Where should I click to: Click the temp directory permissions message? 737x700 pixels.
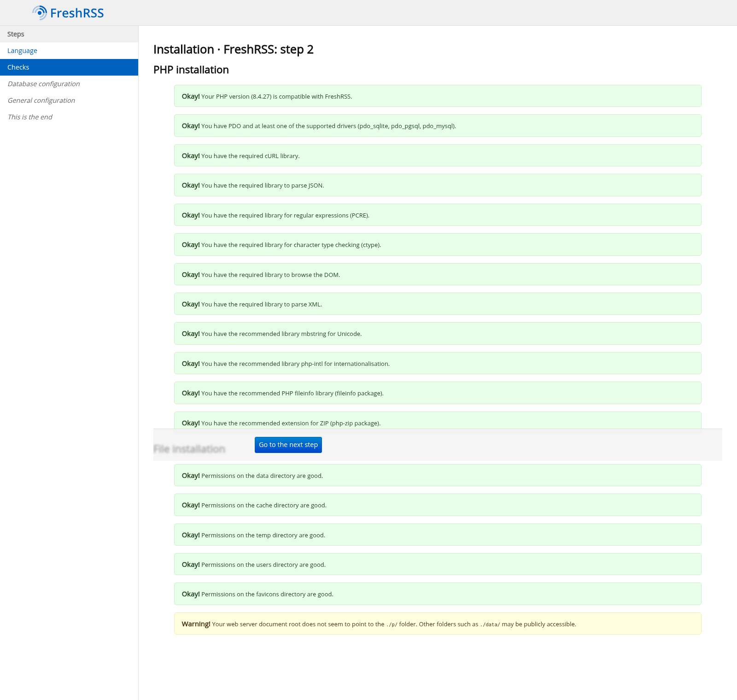tap(438, 535)
